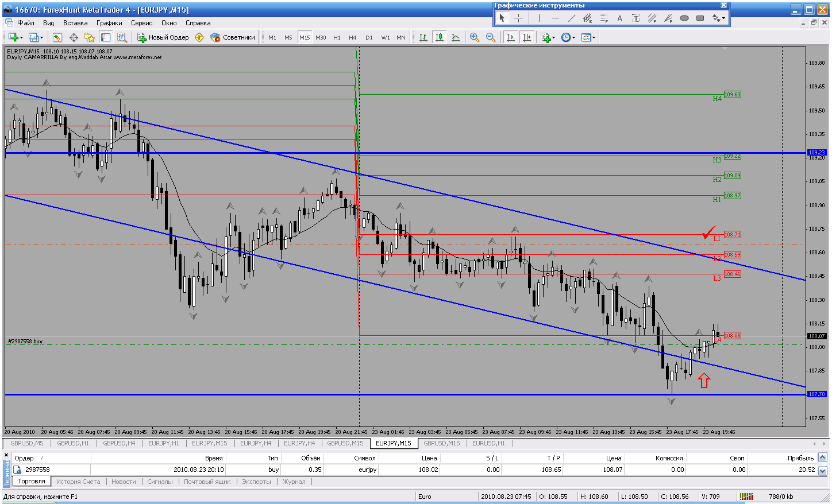Toggle the chart shift button

point(526,37)
